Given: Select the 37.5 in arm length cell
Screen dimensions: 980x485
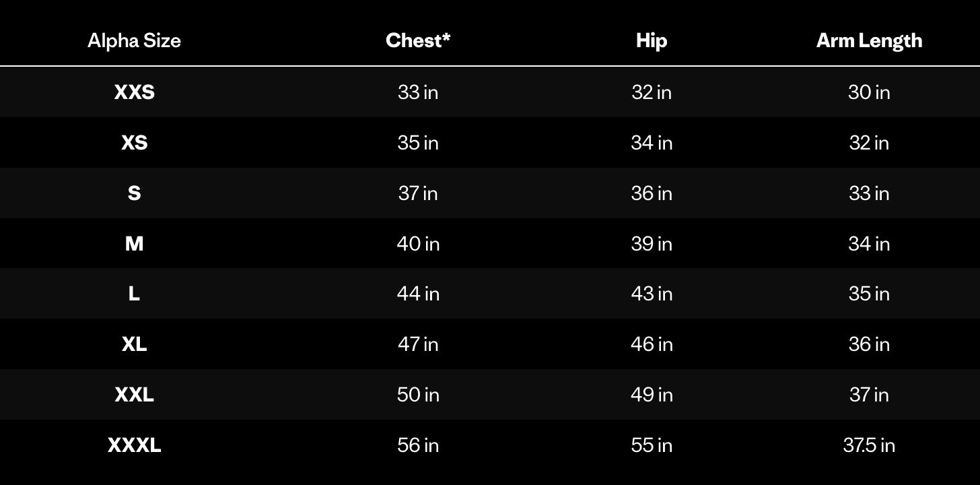Looking at the screenshot, I should 869,445.
